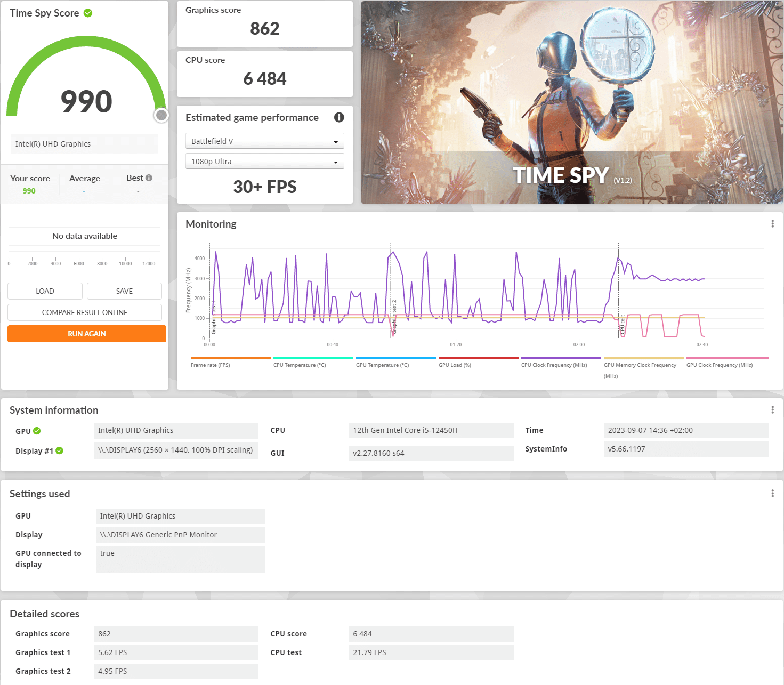Click COMPARE RESULT ONLINE button
Screen dimensions: 784x685
coord(85,312)
